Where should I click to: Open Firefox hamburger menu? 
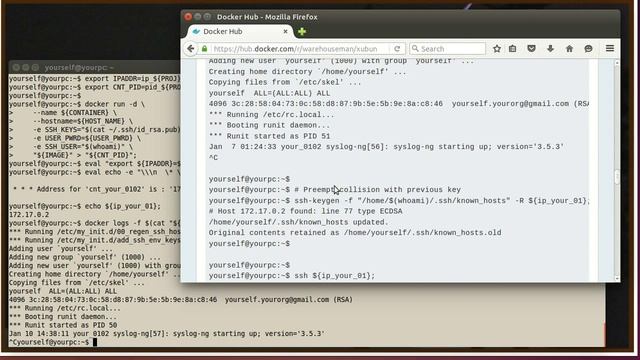(x=610, y=48)
